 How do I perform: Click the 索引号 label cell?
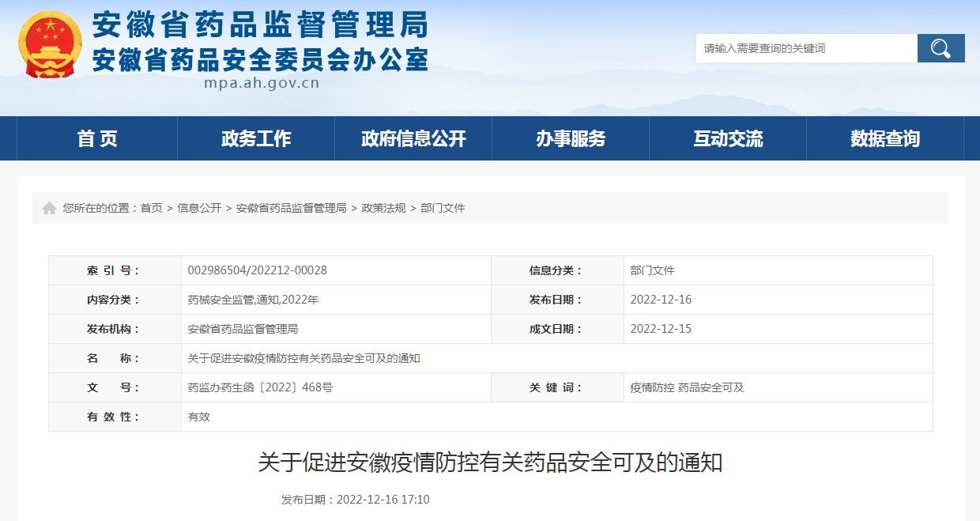click(115, 270)
